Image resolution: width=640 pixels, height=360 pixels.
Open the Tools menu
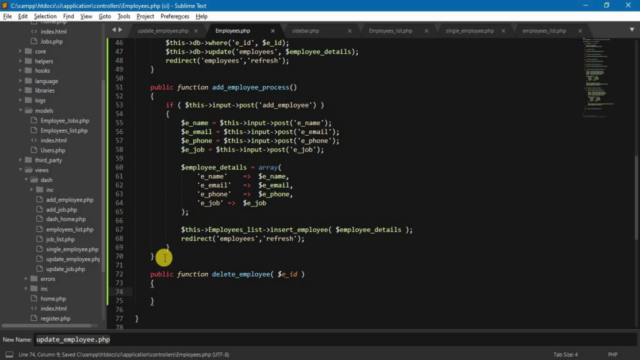coord(124,16)
